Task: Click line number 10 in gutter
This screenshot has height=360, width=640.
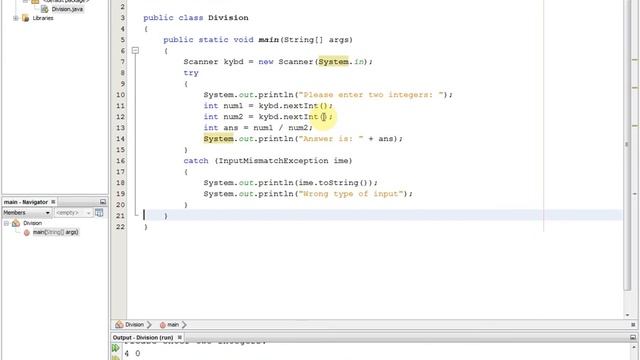Action: point(120,95)
